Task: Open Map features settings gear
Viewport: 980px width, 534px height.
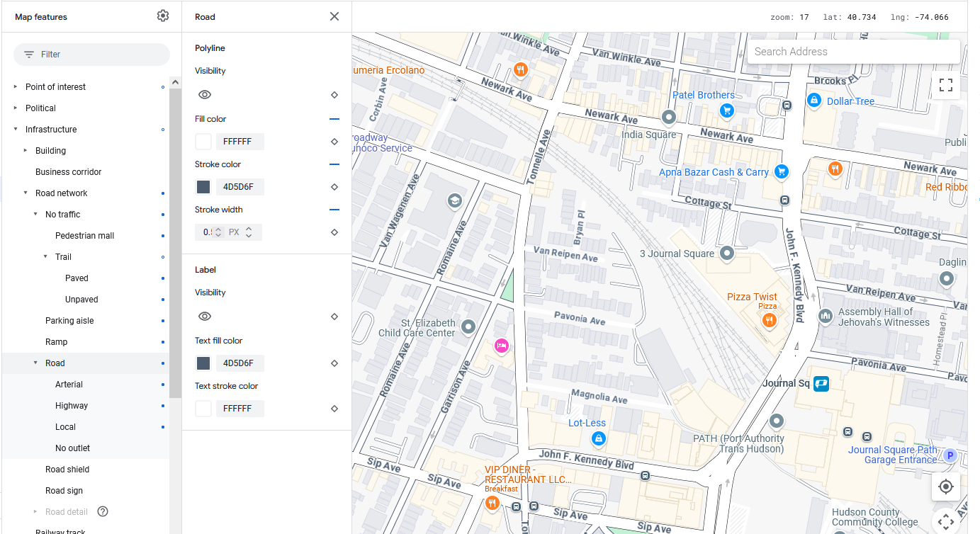Action: (163, 16)
